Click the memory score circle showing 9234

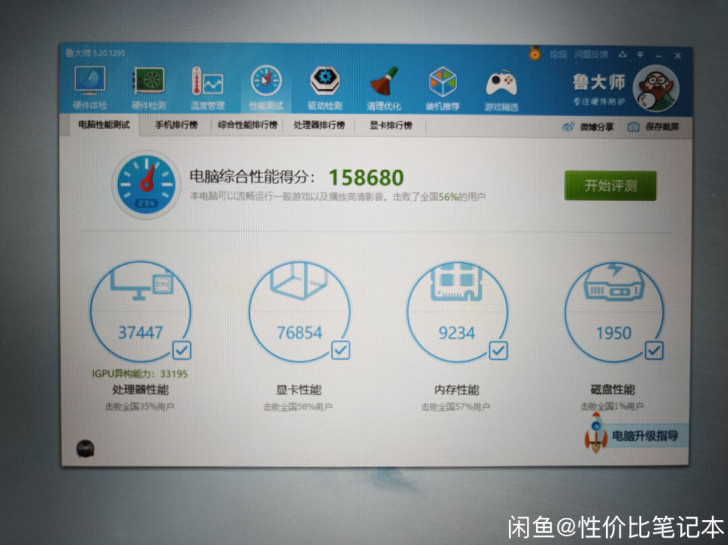[457, 311]
